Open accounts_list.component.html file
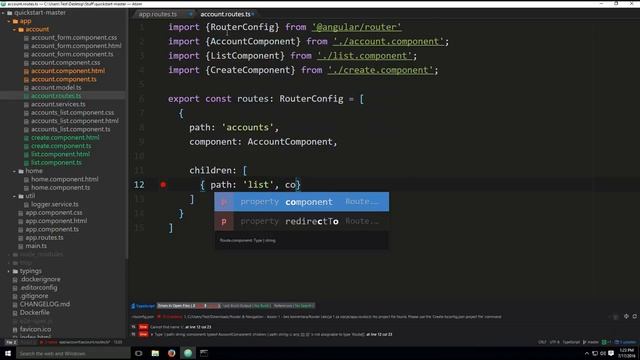Screen dimensions: 640x360 point(75,121)
